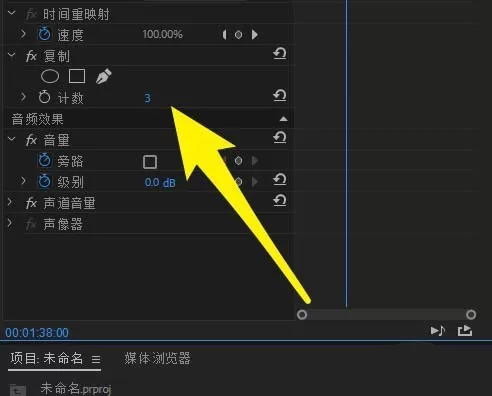Image resolution: width=492 pixels, height=396 pixels.
Task: Reset the 级别 parameter
Action: coord(280,179)
